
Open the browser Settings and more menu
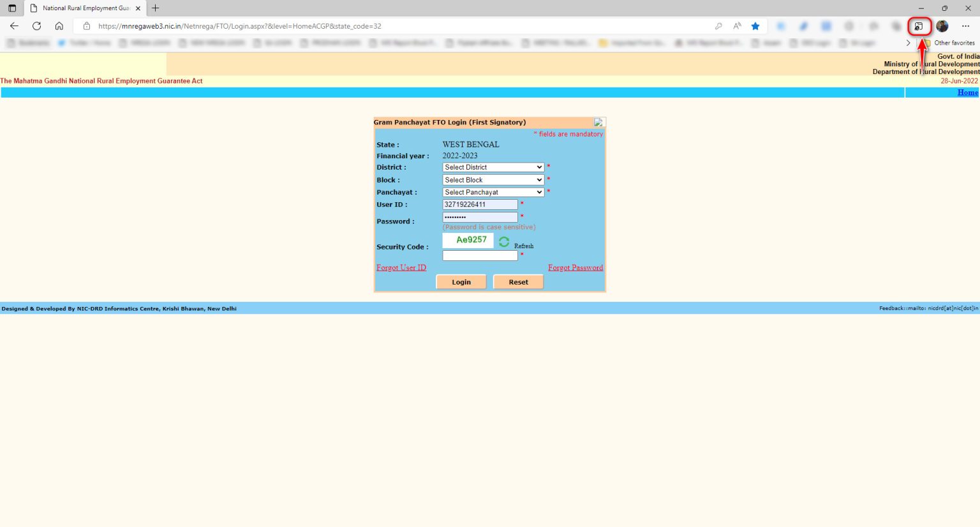[965, 26]
